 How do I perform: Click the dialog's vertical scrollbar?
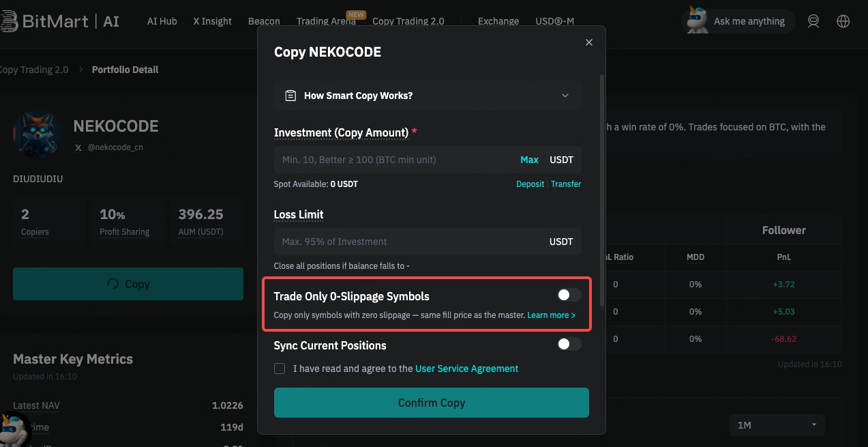click(x=601, y=191)
